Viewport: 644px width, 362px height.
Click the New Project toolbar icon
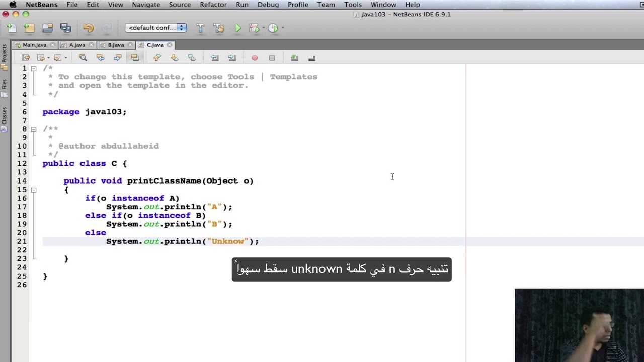[x=29, y=28]
